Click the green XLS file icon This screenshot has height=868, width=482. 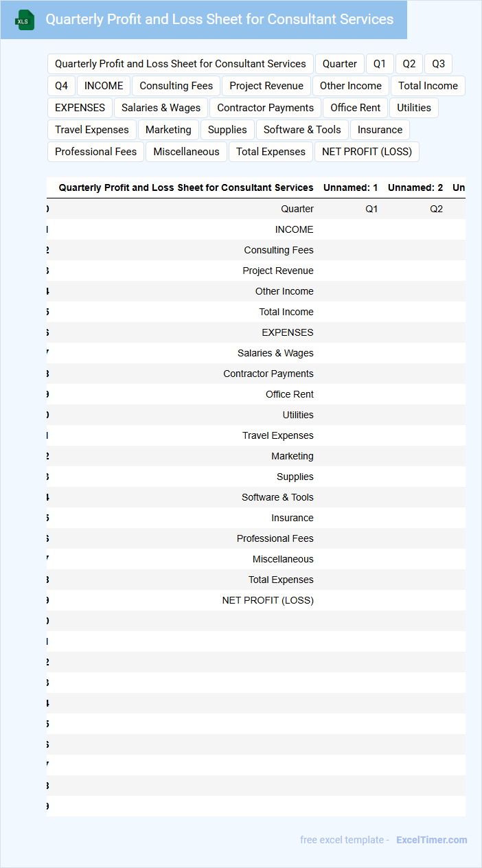[24, 20]
